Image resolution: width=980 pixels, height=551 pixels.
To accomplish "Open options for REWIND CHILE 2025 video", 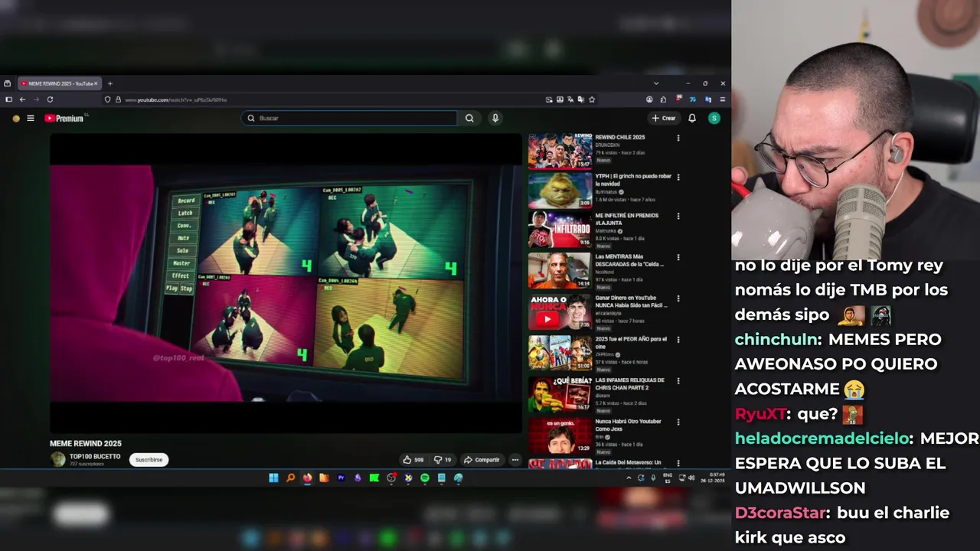I will click(678, 139).
